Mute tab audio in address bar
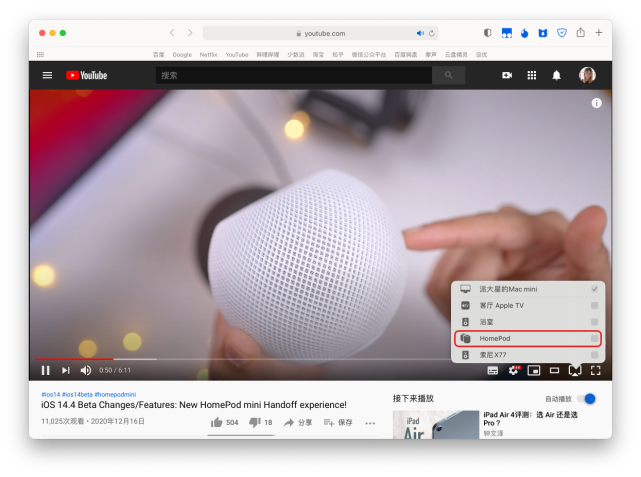Screen dimensions: 641x477 tap(420, 33)
